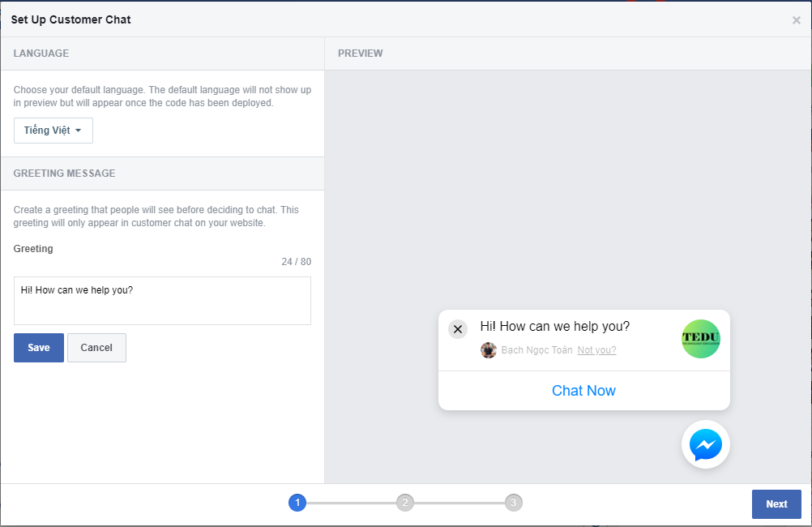The height and width of the screenshot is (527, 812).
Task: Close the Set Up Customer Chat dialog
Action: point(796,20)
